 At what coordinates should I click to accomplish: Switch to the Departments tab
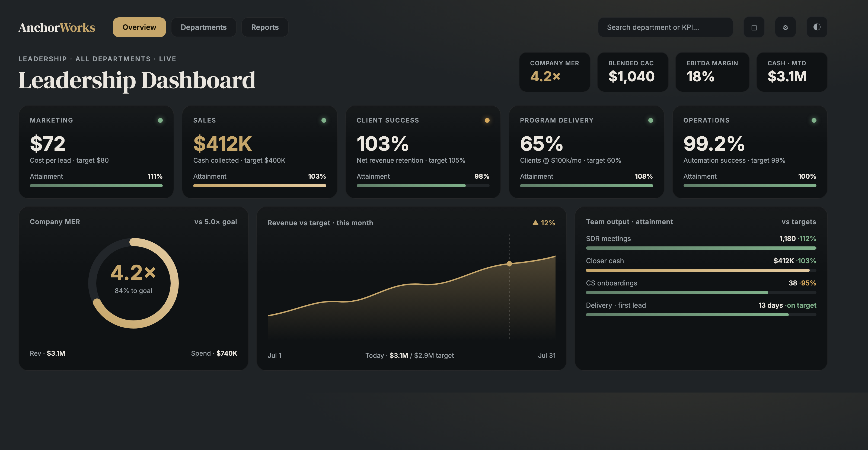click(x=203, y=27)
